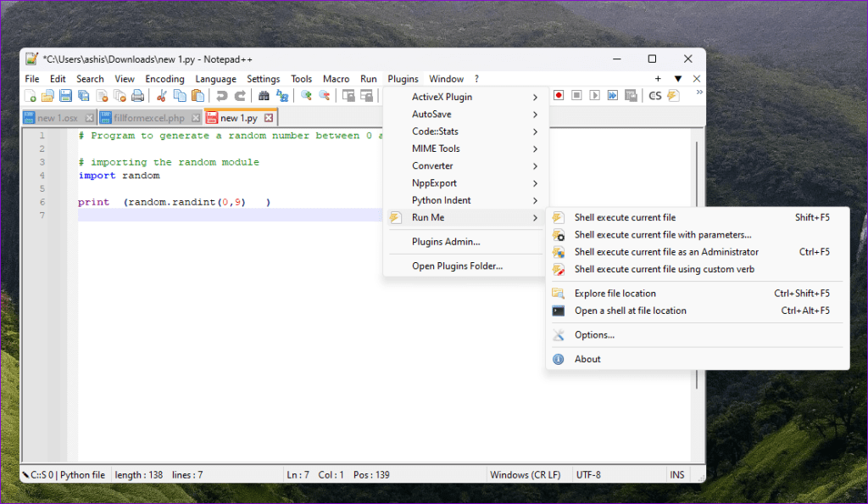Close the current document via toolbar icon
868x504 pixels.
click(102, 96)
